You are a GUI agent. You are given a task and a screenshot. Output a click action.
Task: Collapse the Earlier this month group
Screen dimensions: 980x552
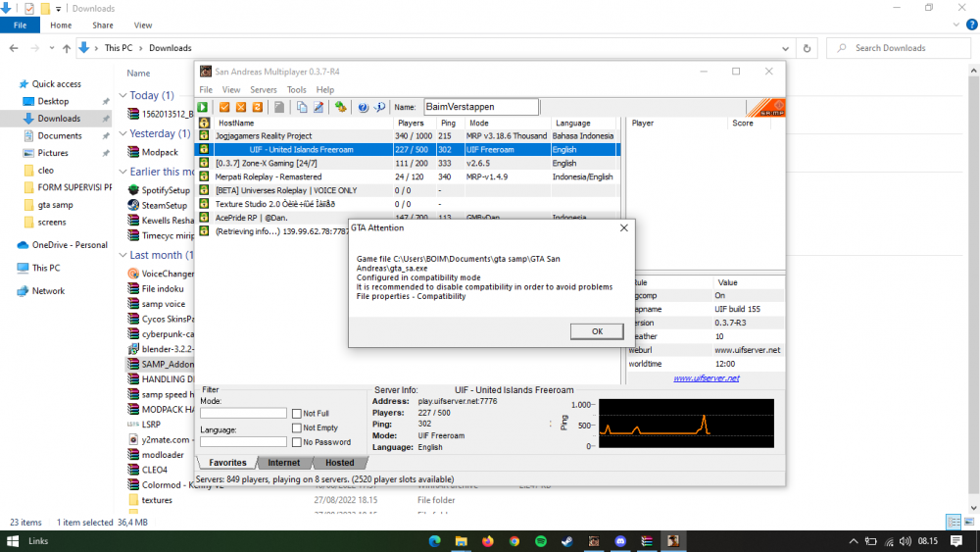click(x=123, y=172)
